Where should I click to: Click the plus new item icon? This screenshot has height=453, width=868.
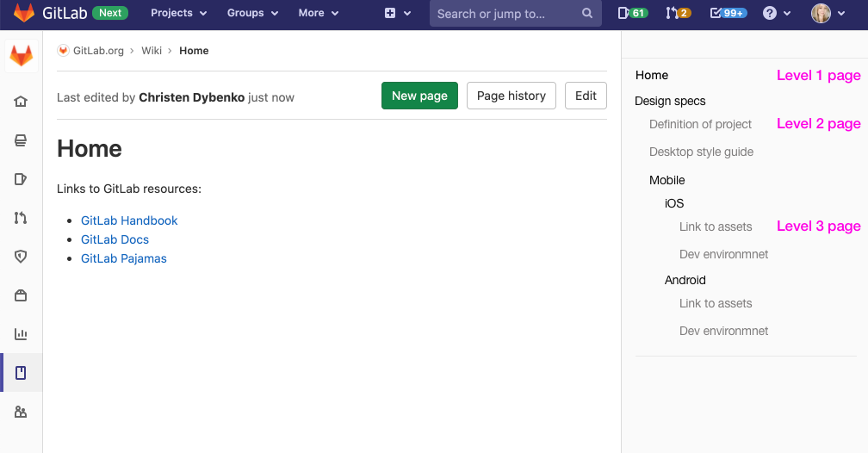click(x=390, y=13)
